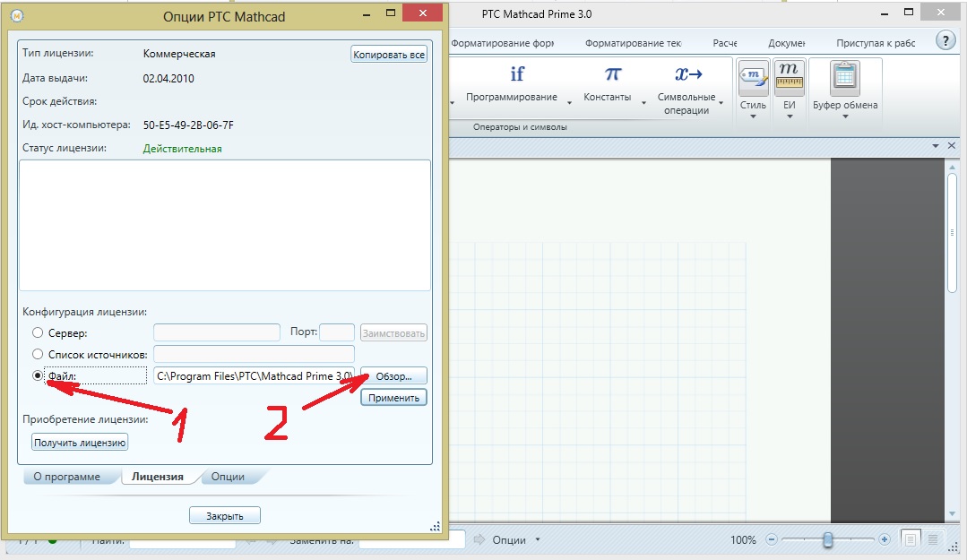The image size is (967, 560).
Task: Open the Документ ribbon tab
Action: point(786,43)
